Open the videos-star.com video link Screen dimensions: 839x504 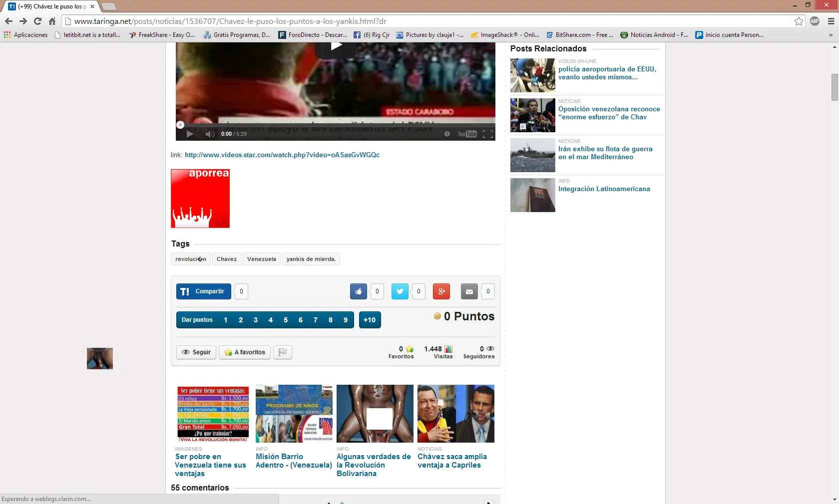(282, 155)
